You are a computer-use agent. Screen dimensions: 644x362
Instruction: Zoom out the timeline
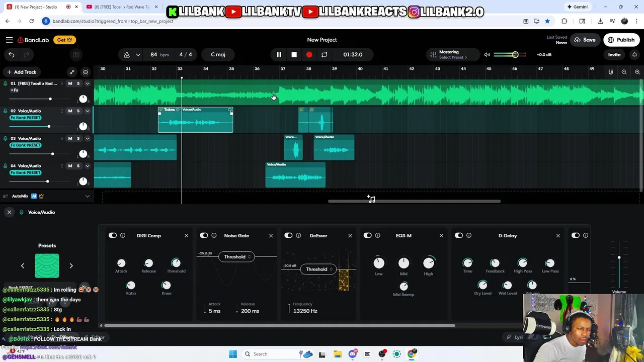pyautogui.click(x=624, y=72)
